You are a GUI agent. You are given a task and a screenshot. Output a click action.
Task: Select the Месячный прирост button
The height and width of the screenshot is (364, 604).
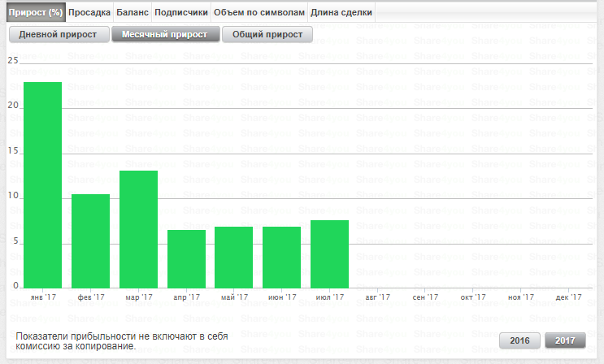coord(165,35)
